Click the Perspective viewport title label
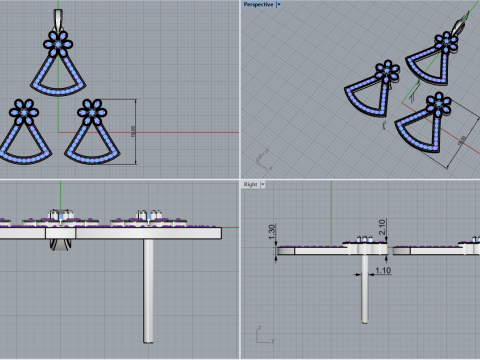 [258, 4]
